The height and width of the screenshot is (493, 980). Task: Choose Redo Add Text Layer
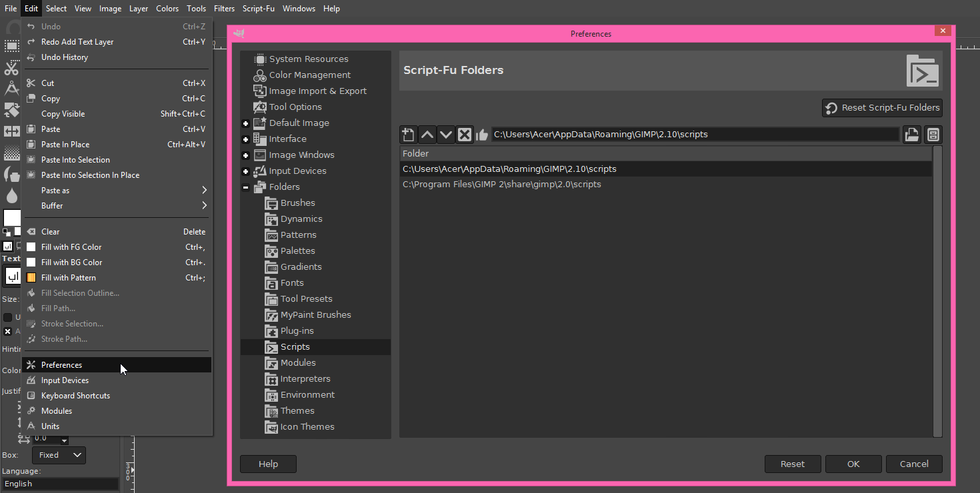pos(117,42)
